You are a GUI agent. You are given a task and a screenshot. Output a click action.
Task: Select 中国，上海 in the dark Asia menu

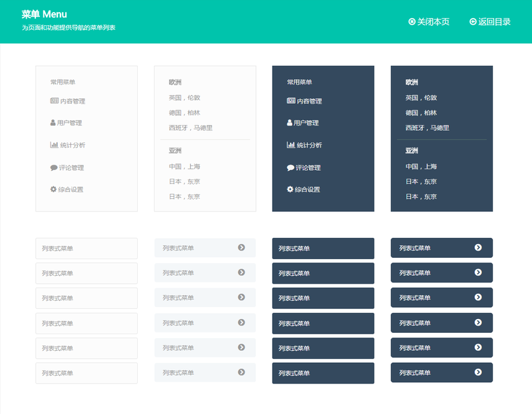coord(421,167)
